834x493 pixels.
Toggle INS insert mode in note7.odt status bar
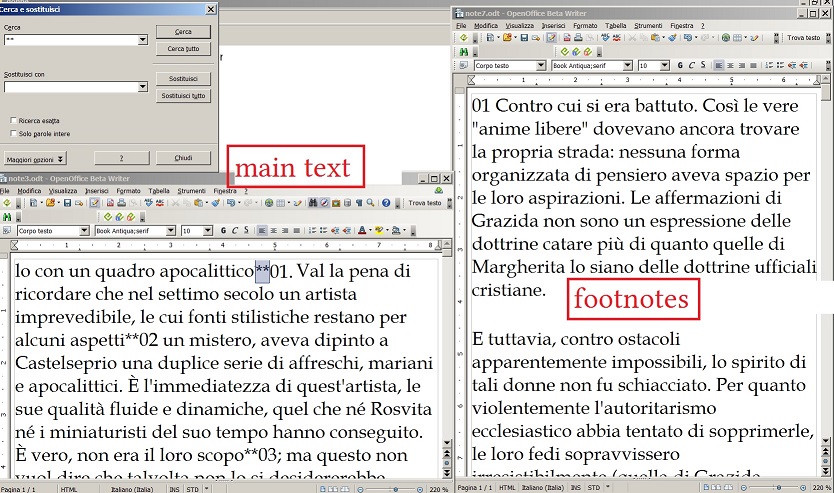576,487
